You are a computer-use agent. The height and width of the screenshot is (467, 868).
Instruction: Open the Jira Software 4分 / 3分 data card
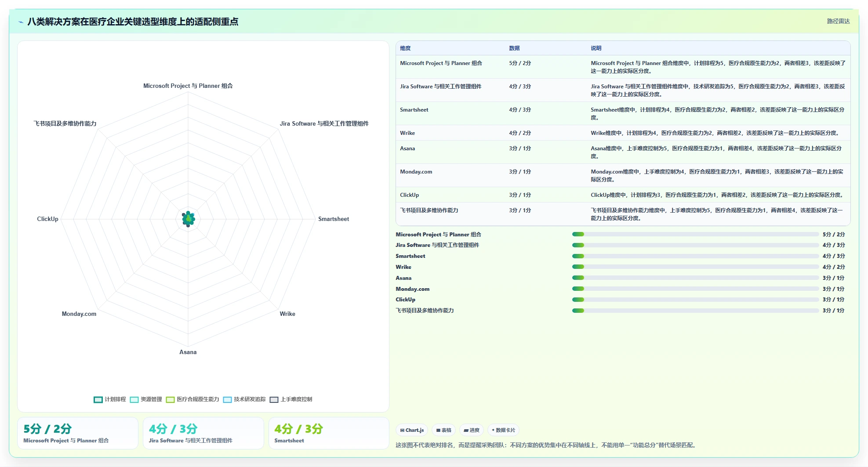[203, 433]
